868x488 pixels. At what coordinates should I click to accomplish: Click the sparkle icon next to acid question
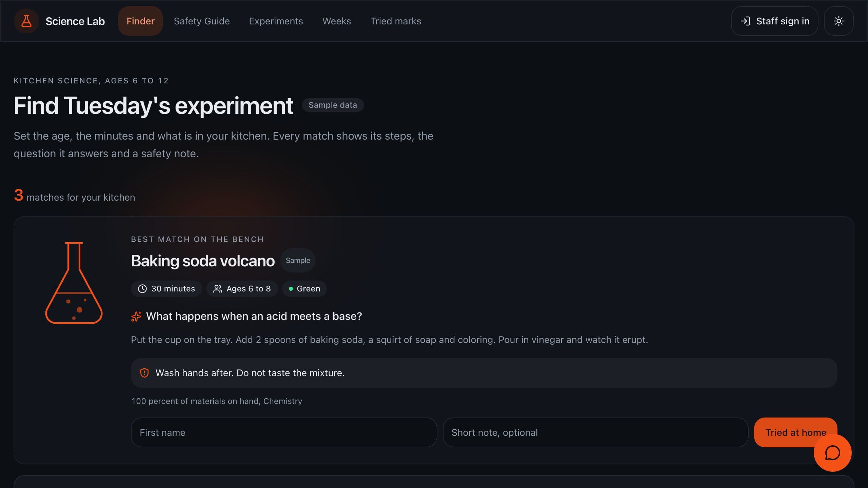[x=136, y=317]
